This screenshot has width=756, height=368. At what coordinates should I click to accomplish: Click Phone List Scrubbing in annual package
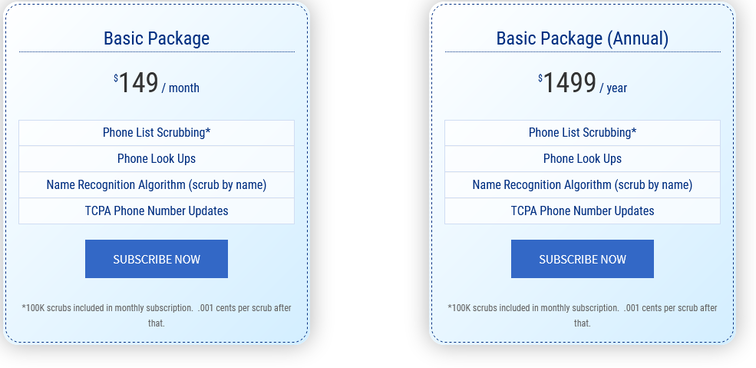pyautogui.click(x=582, y=133)
